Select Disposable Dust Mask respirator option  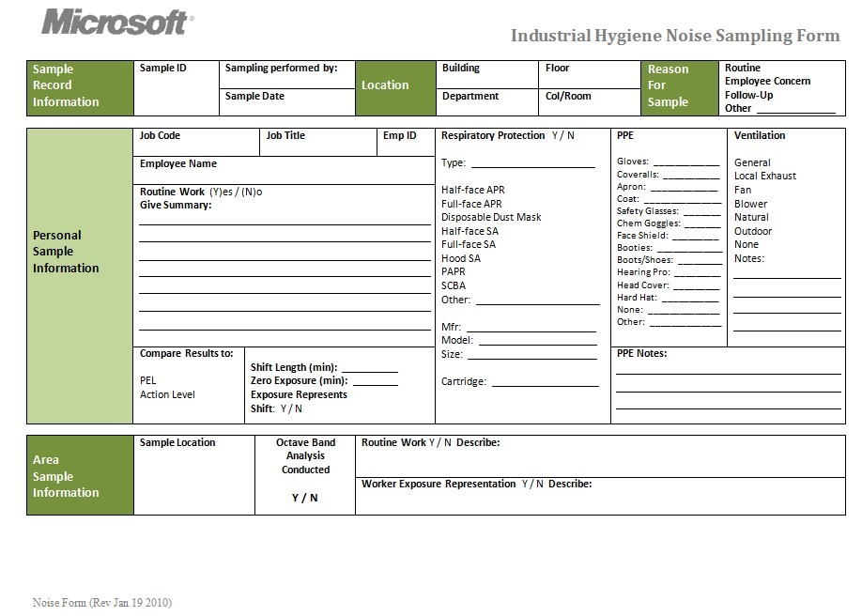coord(491,217)
